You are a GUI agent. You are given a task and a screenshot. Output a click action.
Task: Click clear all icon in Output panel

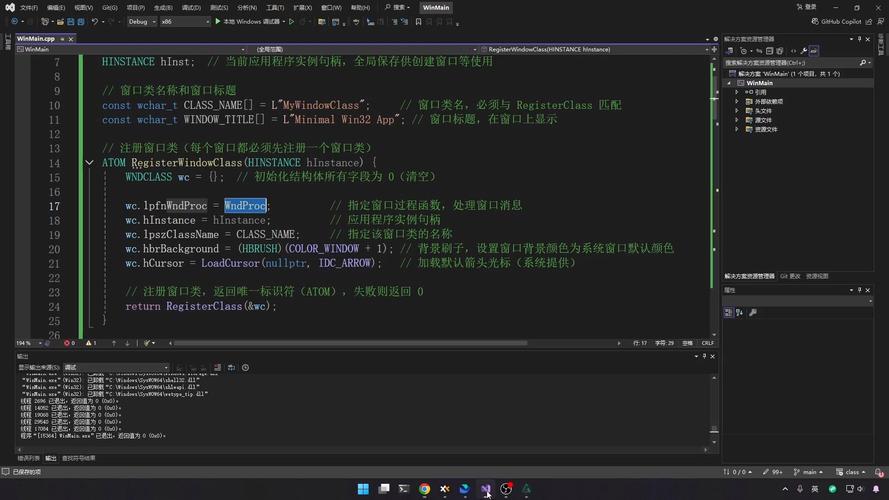point(217,367)
